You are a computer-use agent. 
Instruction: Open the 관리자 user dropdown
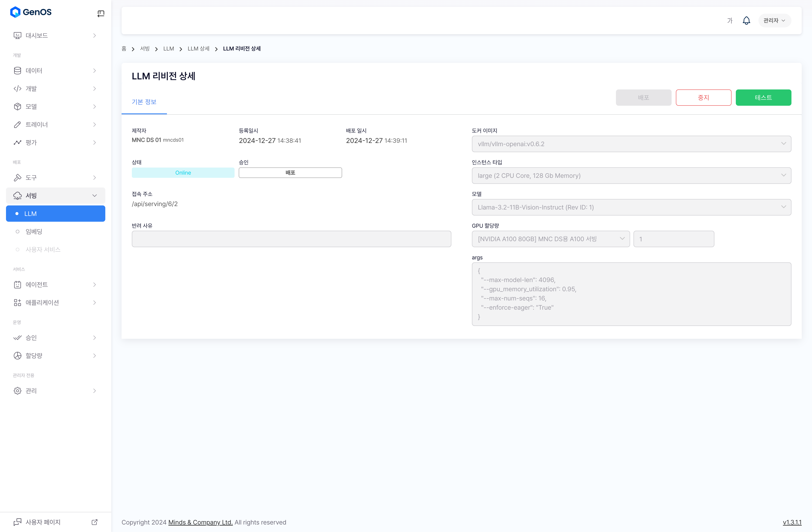(775, 21)
